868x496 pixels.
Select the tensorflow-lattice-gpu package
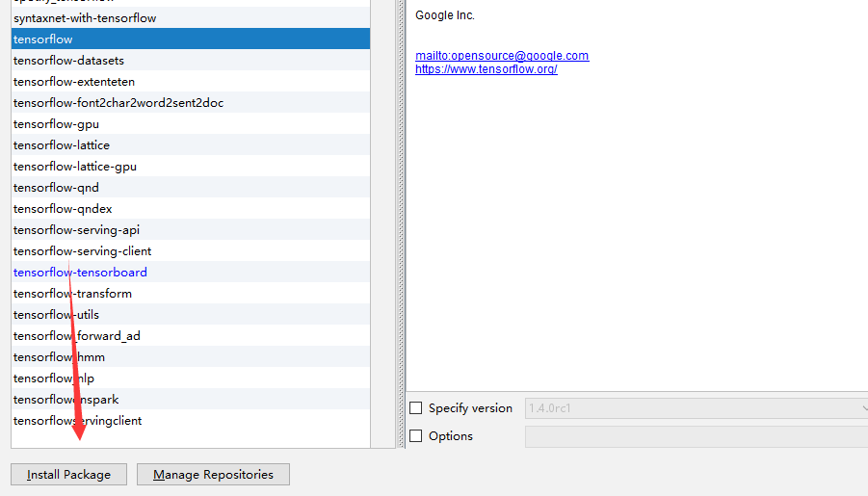191,166
